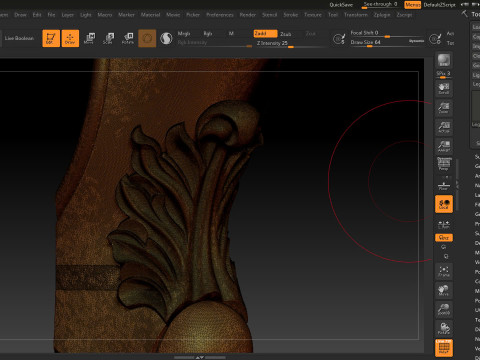Open the Zscript menu
Screen dimensions: 480x360
point(404,15)
